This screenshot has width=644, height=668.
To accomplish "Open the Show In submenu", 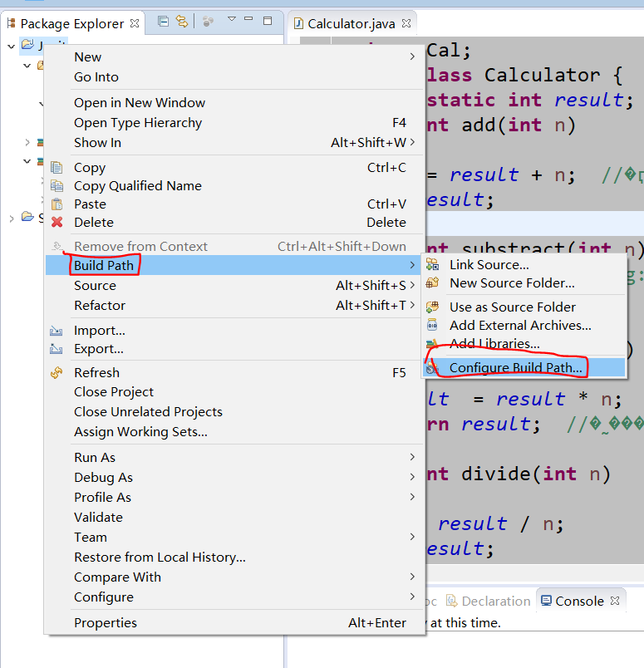I will pyautogui.click(x=234, y=142).
